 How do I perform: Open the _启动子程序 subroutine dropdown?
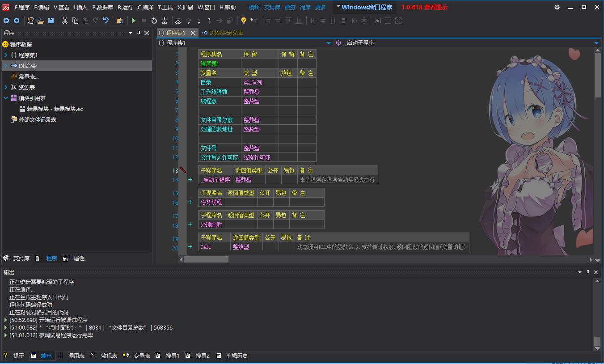596,43
